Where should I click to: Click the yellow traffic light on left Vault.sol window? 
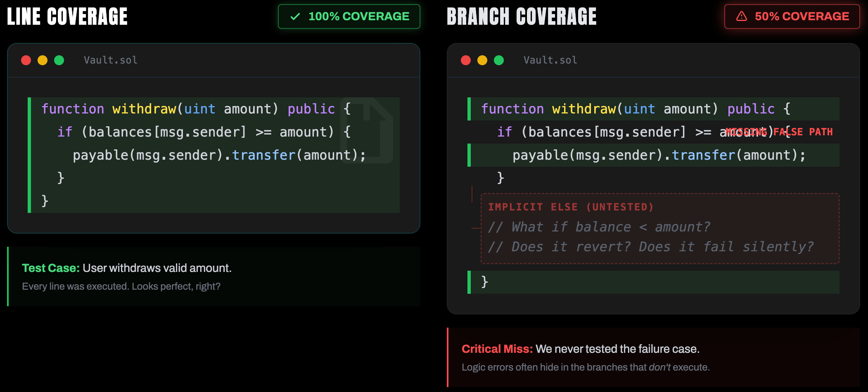pos(43,60)
